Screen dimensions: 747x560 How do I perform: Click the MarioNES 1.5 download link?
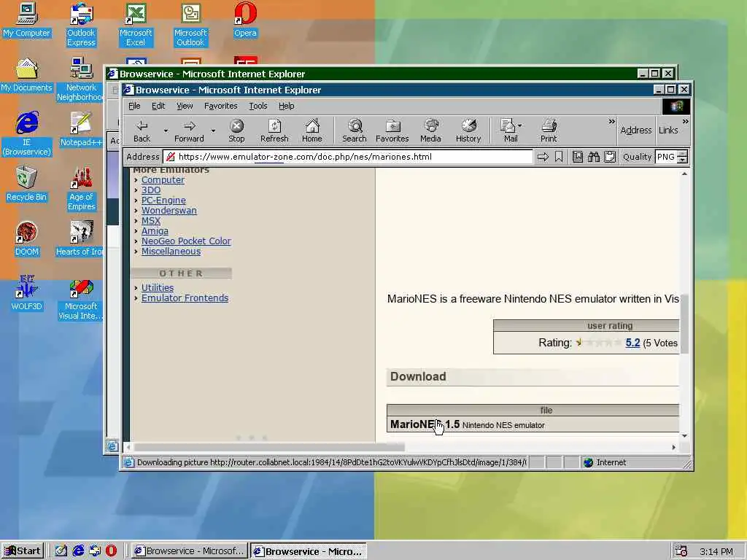point(425,424)
